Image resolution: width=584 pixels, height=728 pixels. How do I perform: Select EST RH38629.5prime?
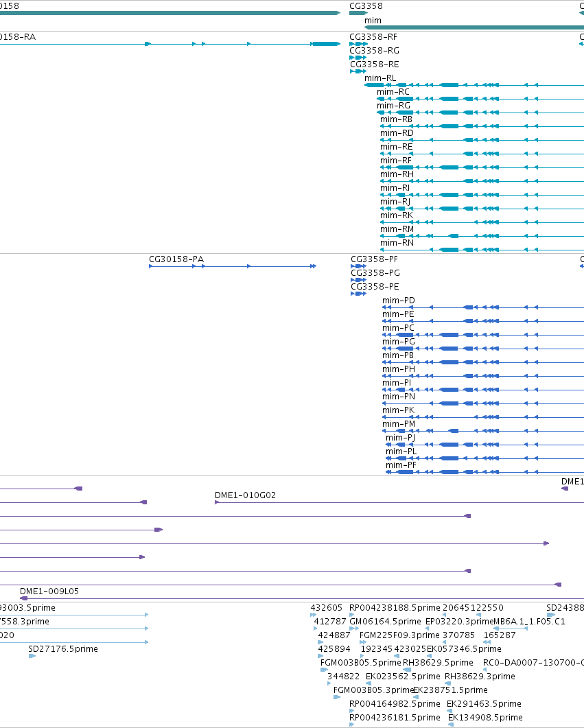[438, 663]
